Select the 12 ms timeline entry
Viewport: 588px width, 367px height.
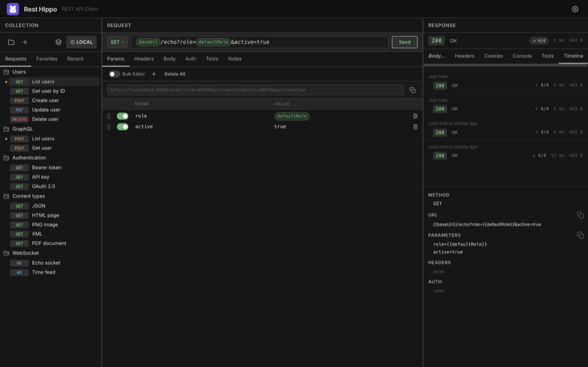click(x=506, y=152)
